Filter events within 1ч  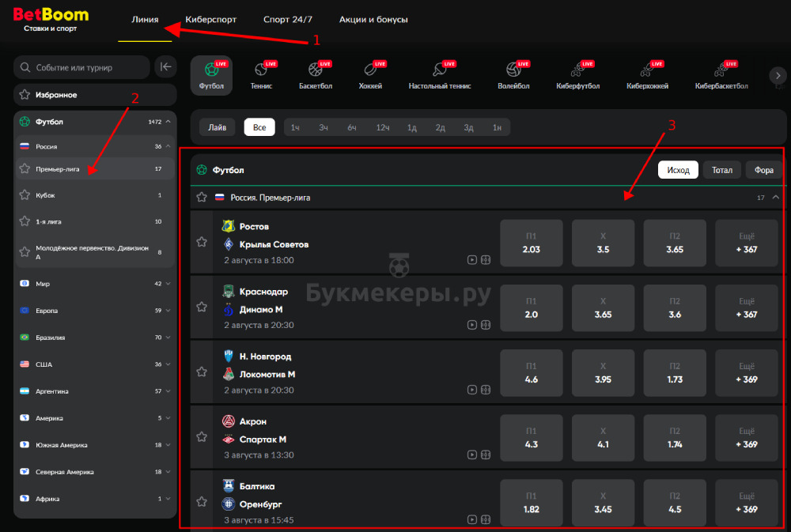pos(295,127)
